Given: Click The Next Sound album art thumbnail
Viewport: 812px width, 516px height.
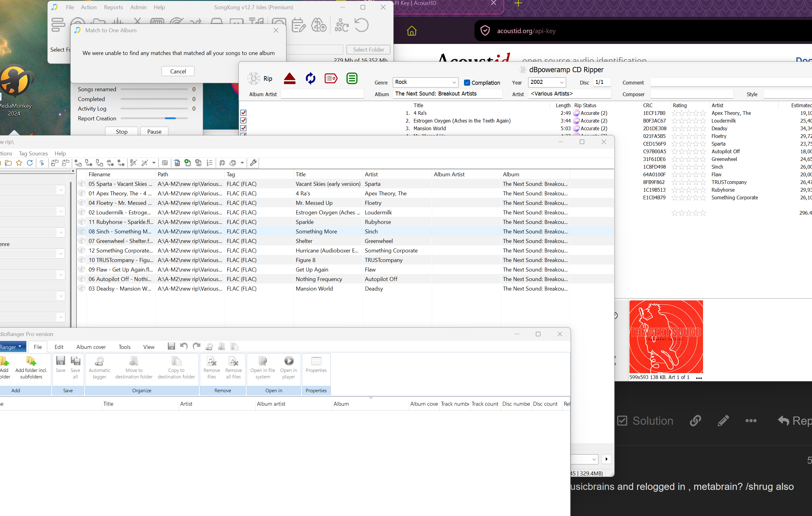Looking at the screenshot, I should (666, 336).
